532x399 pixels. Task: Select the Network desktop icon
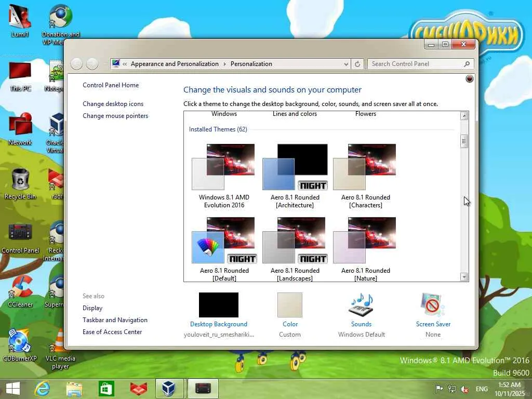click(20, 129)
